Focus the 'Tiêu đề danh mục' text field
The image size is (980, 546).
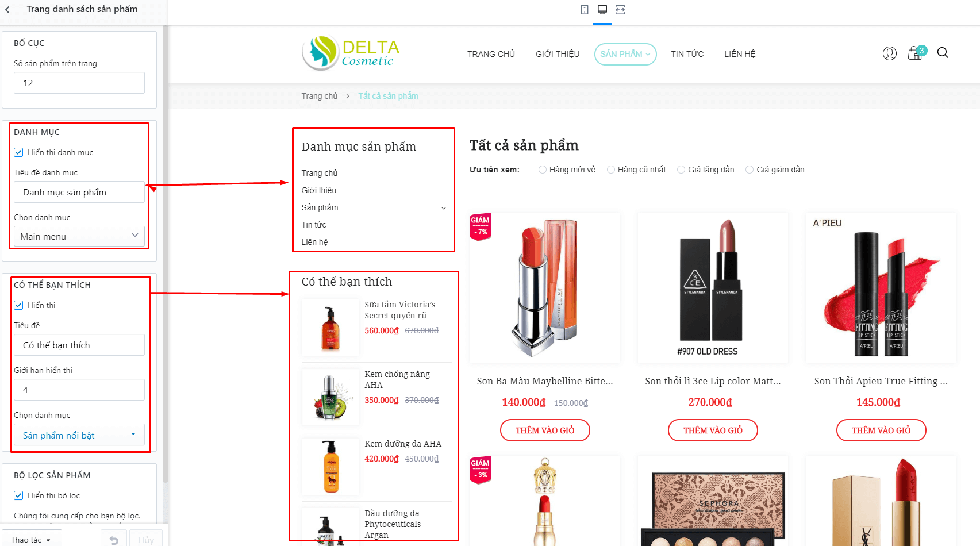tap(79, 192)
